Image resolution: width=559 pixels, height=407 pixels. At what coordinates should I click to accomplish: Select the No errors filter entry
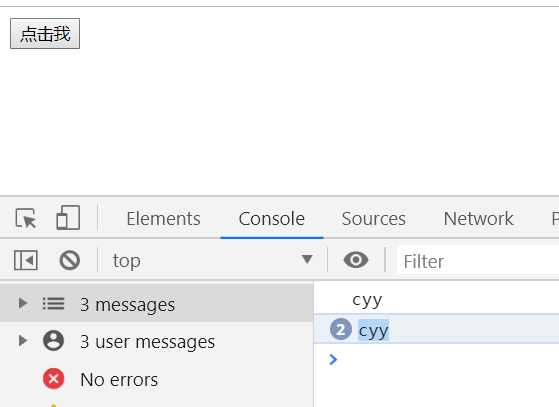(x=119, y=379)
